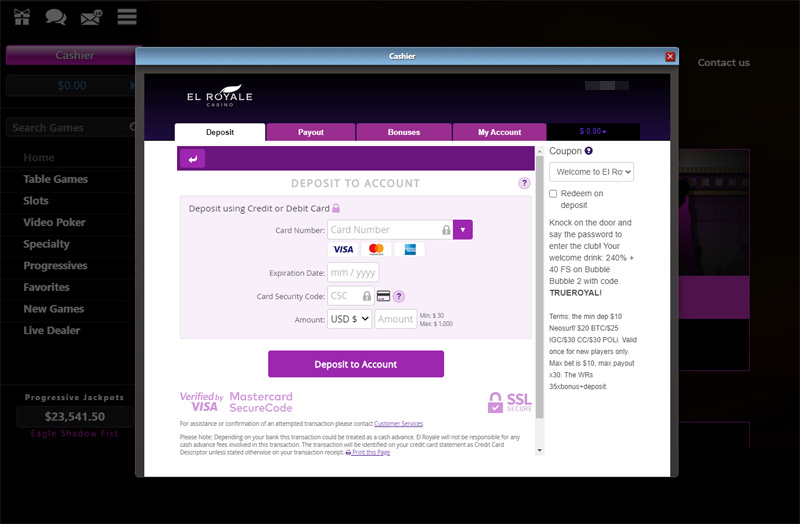Open Specialty games in the sidebar
Viewport: 800px width, 524px height.
coord(46,244)
